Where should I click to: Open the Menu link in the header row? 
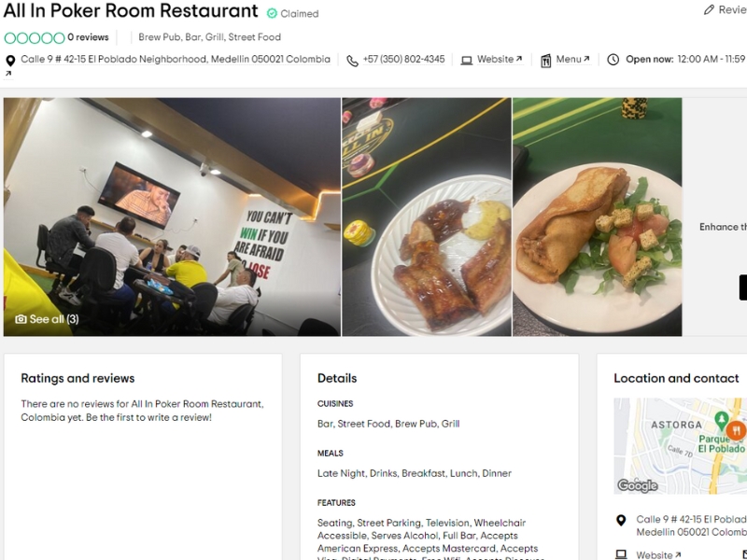[573, 59]
